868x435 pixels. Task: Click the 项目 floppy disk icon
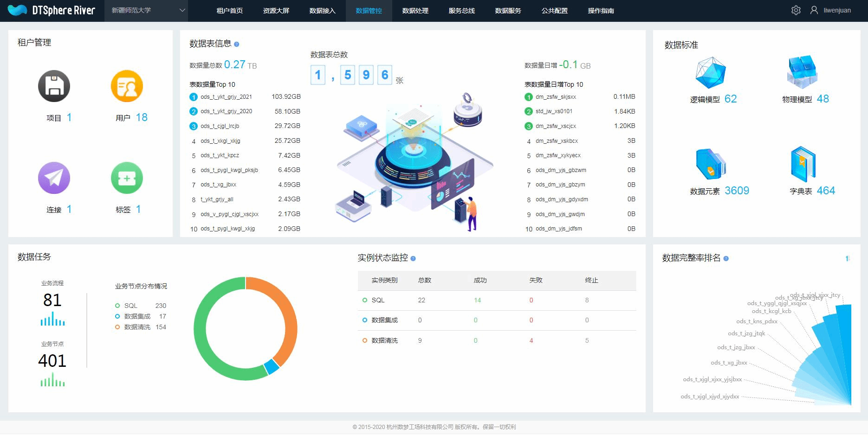coord(54,86)
